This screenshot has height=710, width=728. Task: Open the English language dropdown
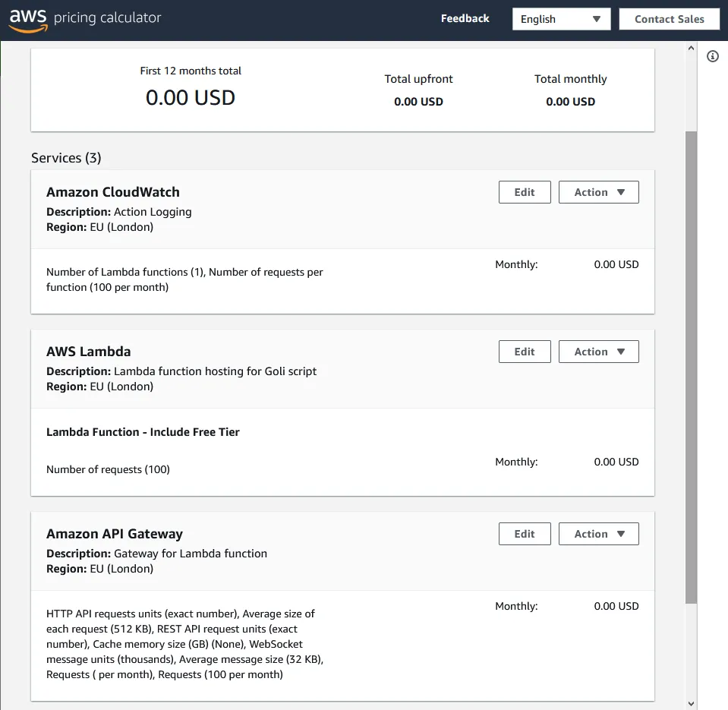pyautogui.click(x=561, y=18)
